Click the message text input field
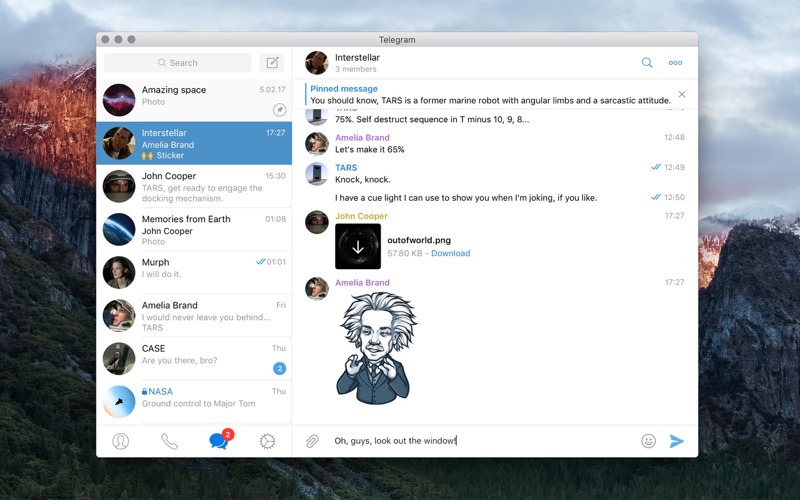Viewport: 800px width, 500px height. coord(480,441)
